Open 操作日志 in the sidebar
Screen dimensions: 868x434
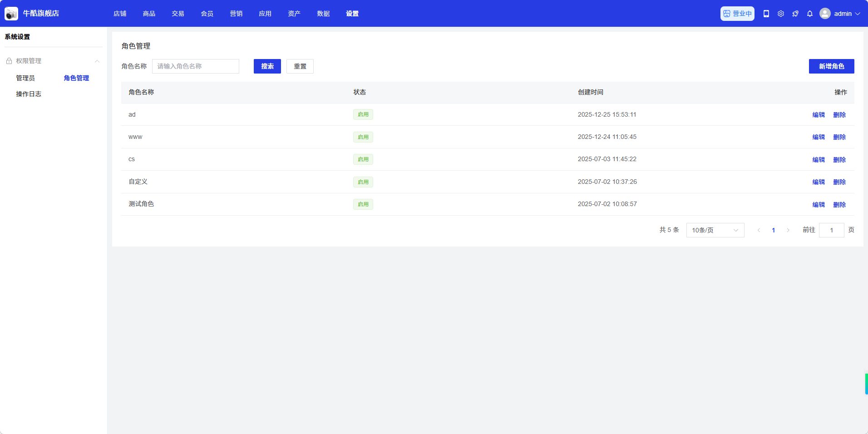pyautogui.click(x=29, y=94)
